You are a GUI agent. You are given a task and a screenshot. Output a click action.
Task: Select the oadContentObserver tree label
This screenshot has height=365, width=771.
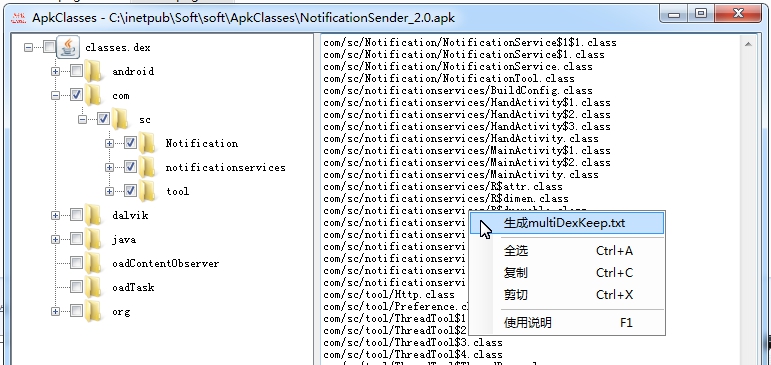point(165,263)
